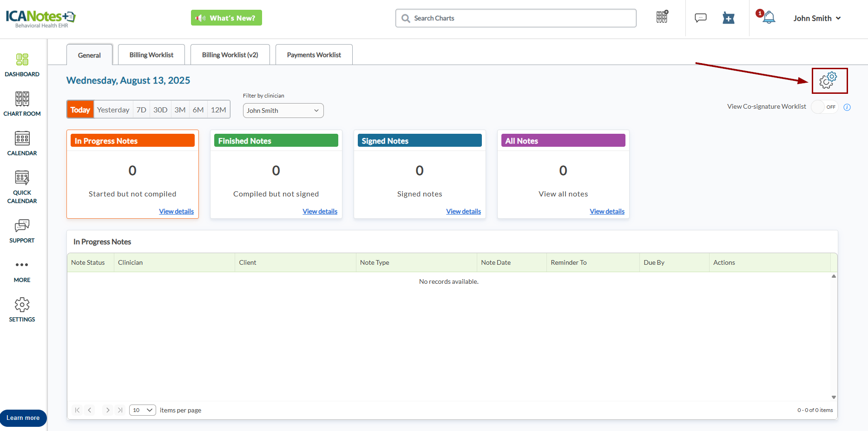Sort by Reminder To column header
The height and width of the screenshot is (431, 868).
coord(593,262)
